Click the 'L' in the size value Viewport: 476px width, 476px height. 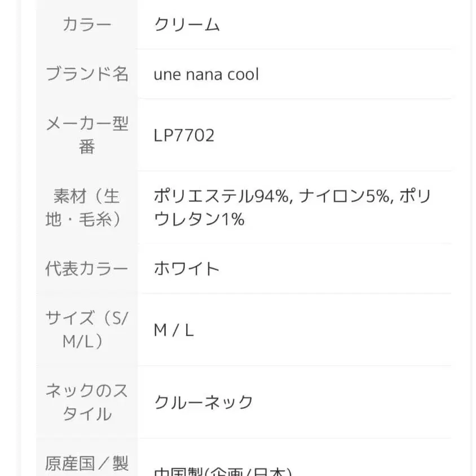click(188, 330)
